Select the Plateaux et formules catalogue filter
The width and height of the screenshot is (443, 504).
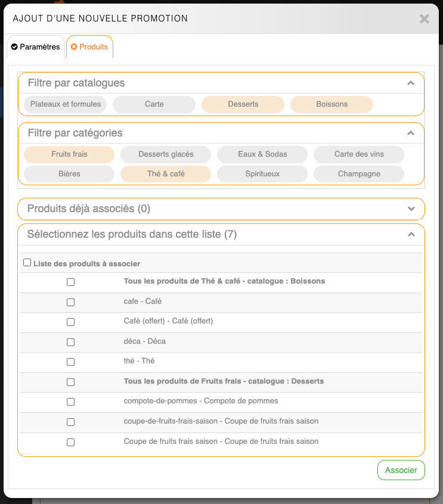pyautogui.click(x=66, y=104)
